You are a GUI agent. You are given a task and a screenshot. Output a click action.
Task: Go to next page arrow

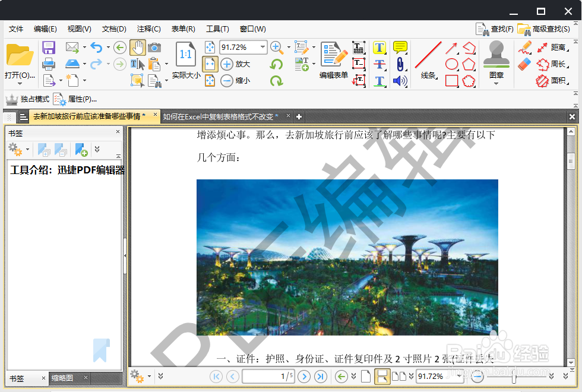[304, 377]
